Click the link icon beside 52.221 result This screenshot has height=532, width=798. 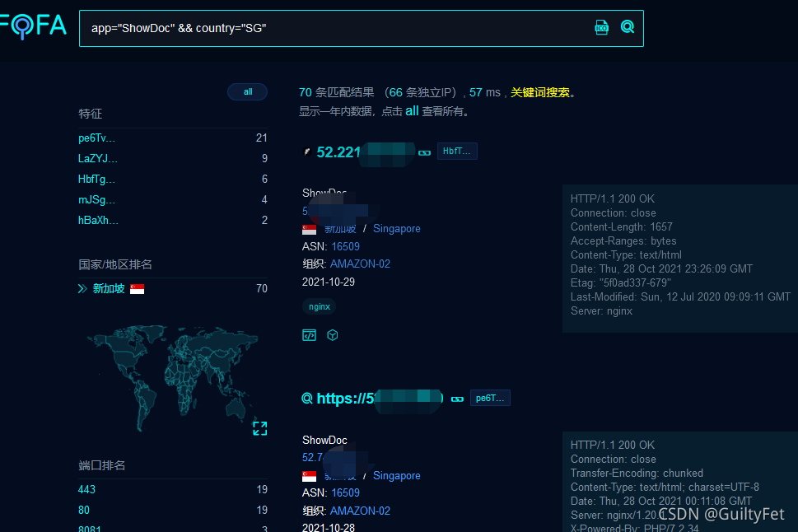coord(424,152)
